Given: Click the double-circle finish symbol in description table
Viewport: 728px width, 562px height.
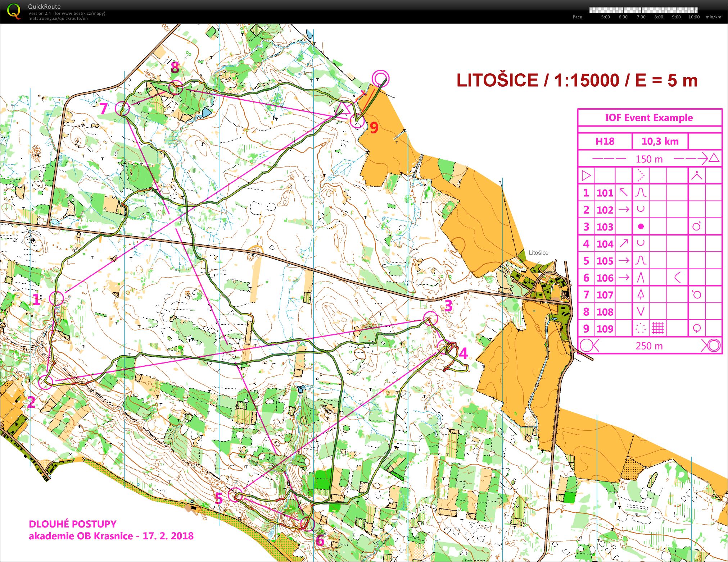Looking at the screenshot, I should [x=714, y=346].
